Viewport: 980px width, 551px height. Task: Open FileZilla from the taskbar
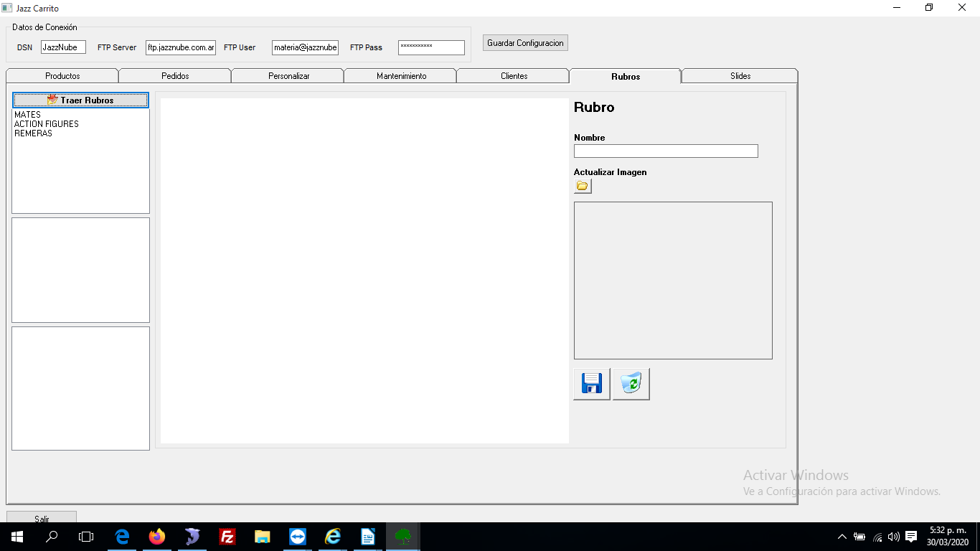tap(227, 537)
